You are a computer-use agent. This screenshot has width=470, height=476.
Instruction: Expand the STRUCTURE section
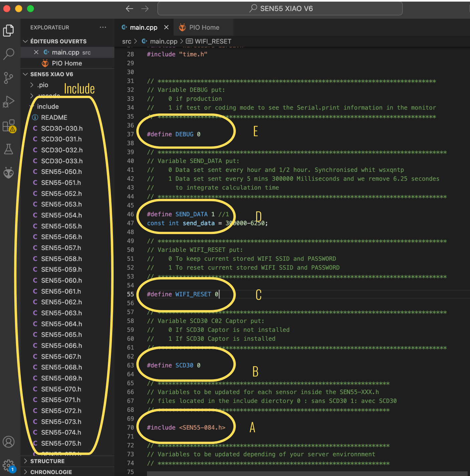[x=47, y=461]
